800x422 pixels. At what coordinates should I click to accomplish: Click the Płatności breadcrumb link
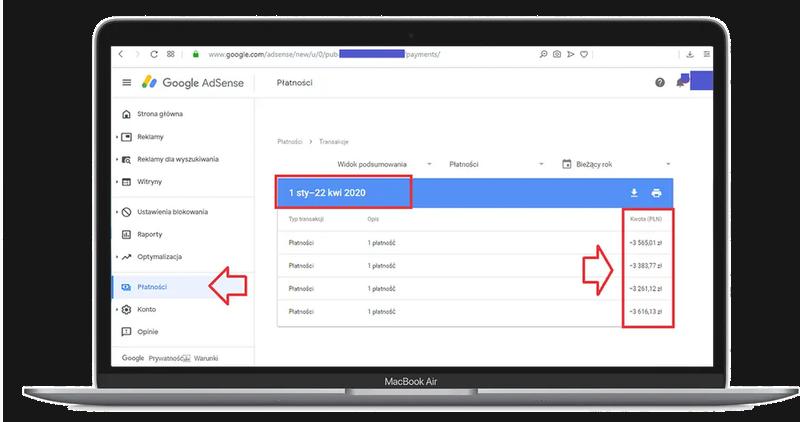(290, 142)
